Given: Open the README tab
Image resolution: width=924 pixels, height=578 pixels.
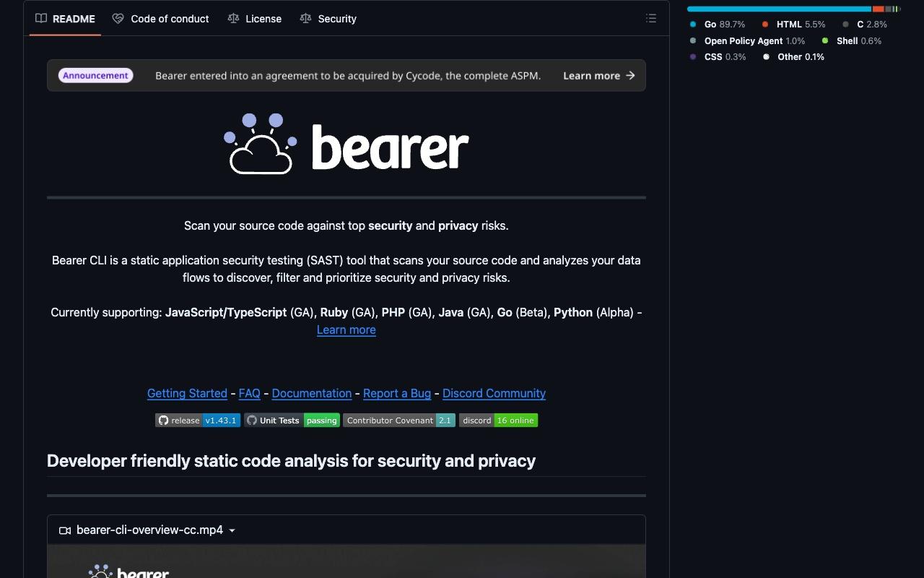Looking at the screenshot, I should pos(66,19).
